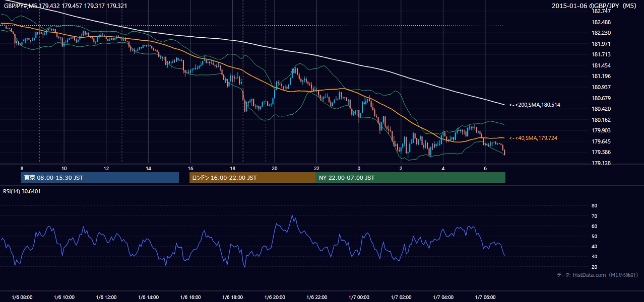Click RSI level 70 on scale
Viewport: 644px width, 302px height.
point(594,216)
